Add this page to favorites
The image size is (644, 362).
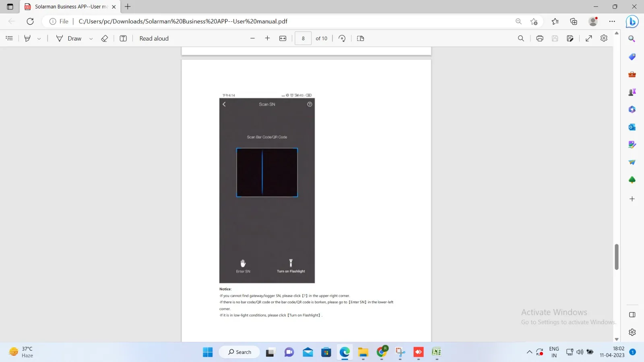[x=534, y=21]
